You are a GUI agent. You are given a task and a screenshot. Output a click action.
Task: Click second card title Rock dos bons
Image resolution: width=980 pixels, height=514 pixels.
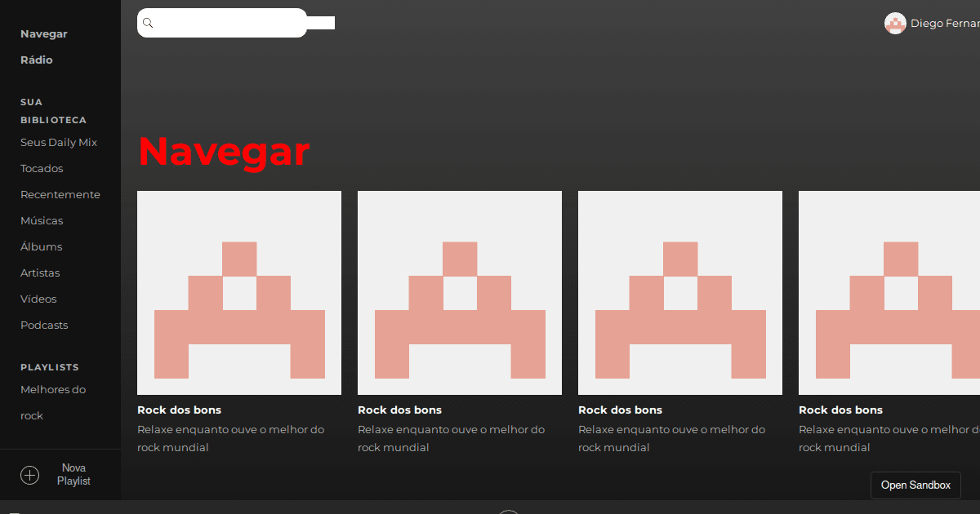[x=399, y=410]
